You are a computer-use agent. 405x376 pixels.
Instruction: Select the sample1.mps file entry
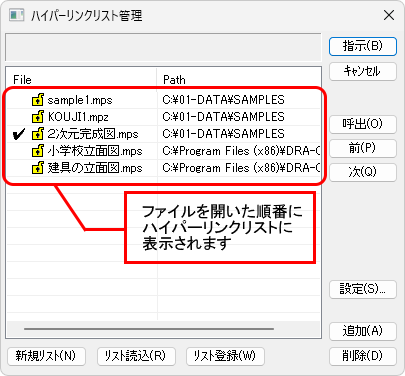[80, 100]
